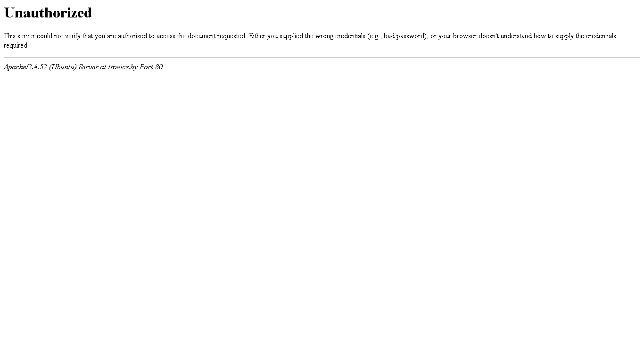Click the word 'supply' near line end
Screen dimensions: 644x362
(564, 36)
